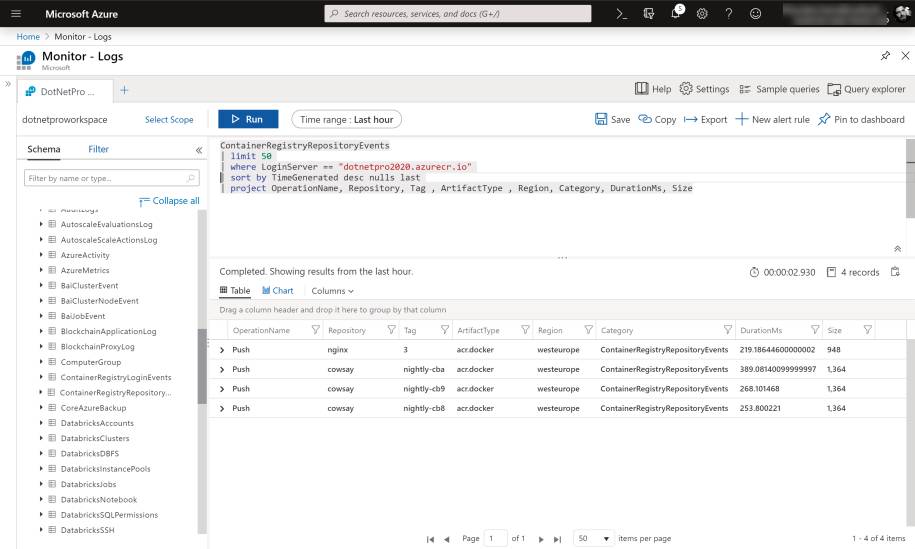The width and height of the screenshot is (915, 549).
Task: Pin the Monitor - Logs blade
Action: coord(885,55)
